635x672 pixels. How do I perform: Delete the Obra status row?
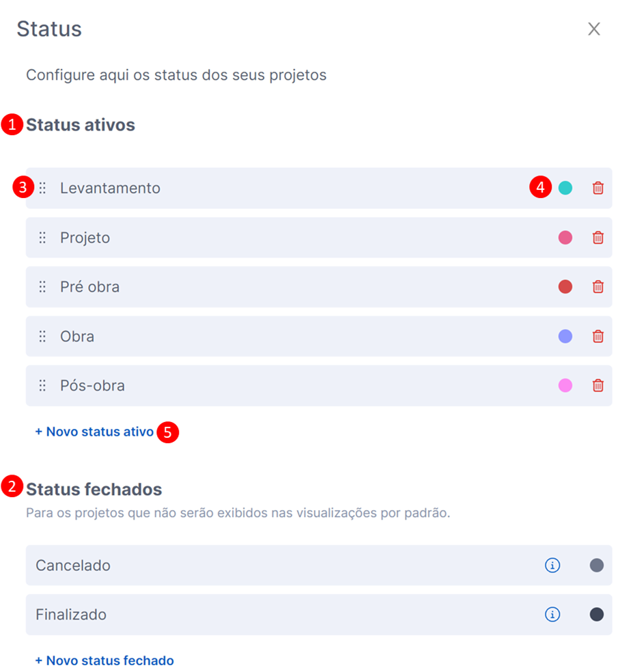598,336
